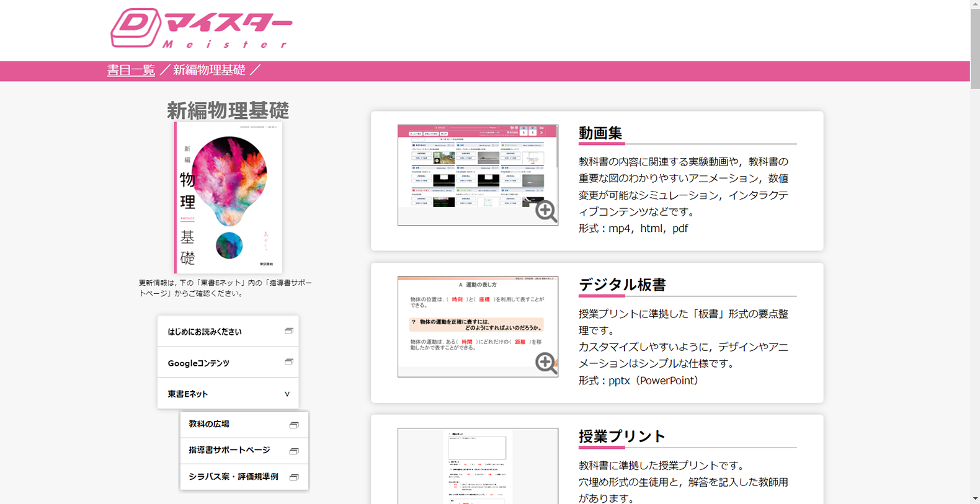Viewport: 980px width, 504px height.
Task: Click the scrollbar down arrow
Action: click(975, 498)
